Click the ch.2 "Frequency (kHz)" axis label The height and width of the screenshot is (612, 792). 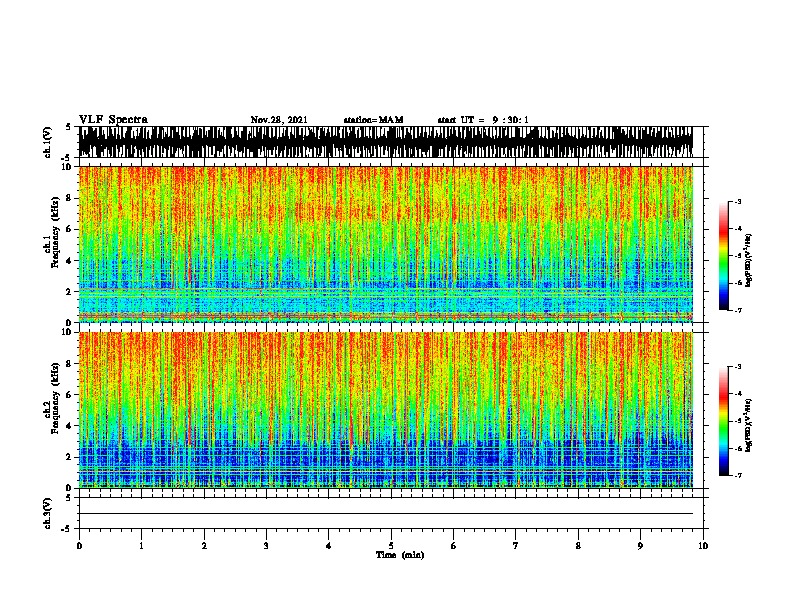55,398
